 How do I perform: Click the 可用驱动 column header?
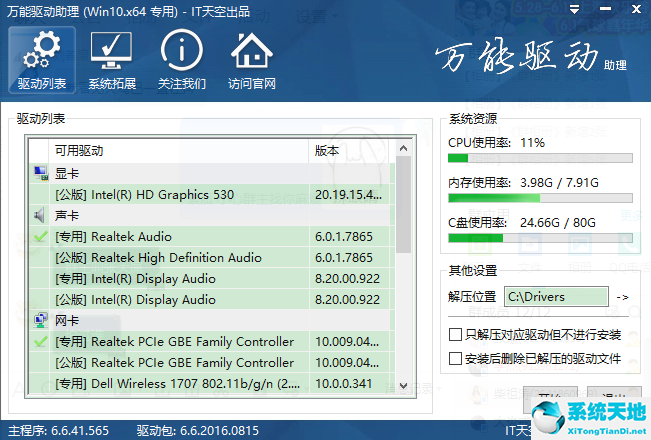point(179,151)
